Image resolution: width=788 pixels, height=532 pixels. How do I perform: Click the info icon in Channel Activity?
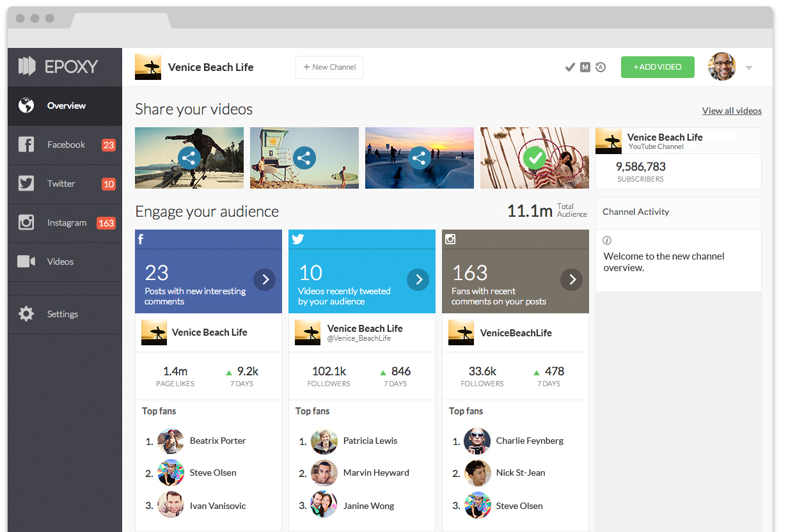pyautogui.click(x=607, y=240)
